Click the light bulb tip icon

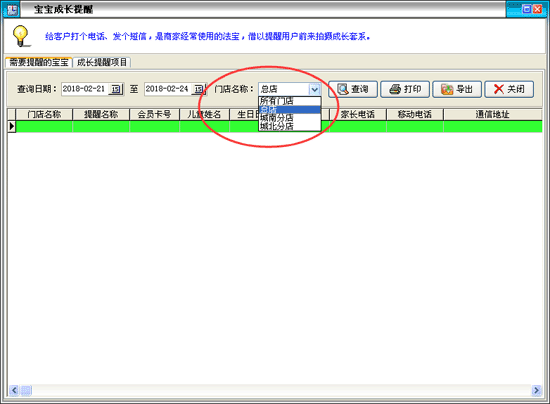pos(21,36)
